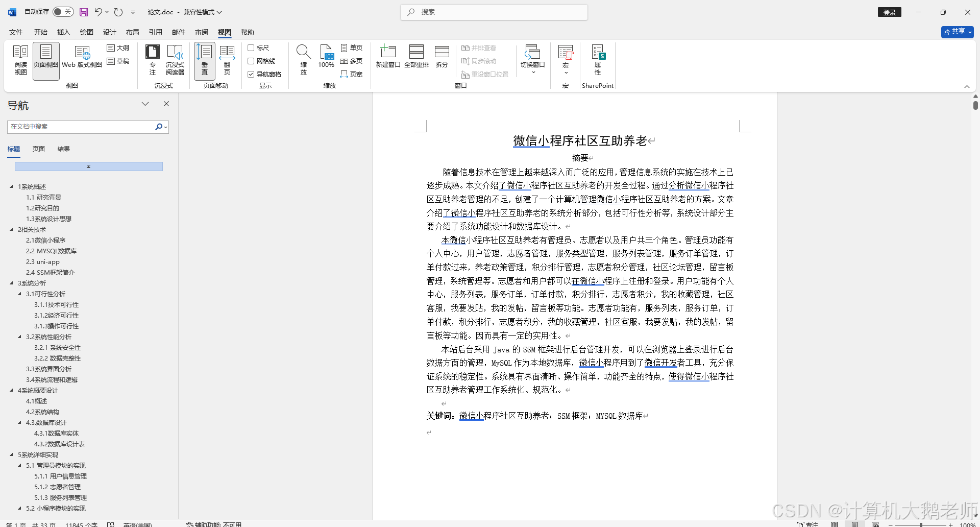This screenshot has width=980, height=527.
Task: Open SharePoint Properties (属性)
Action: click(598, 60)
